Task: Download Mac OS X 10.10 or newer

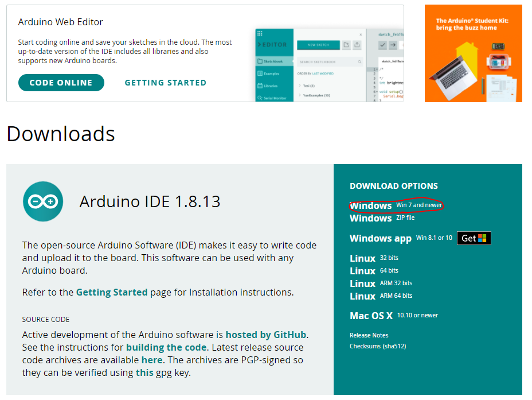Action: (394, 316)
